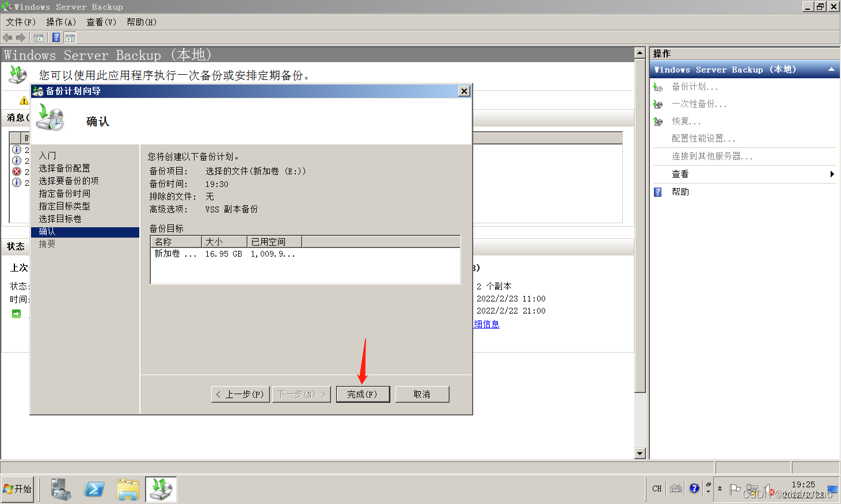Click 取消 to cancel the wizard
Screen dimensions: 841x504
pyautogui.click(x=422, y=394)
